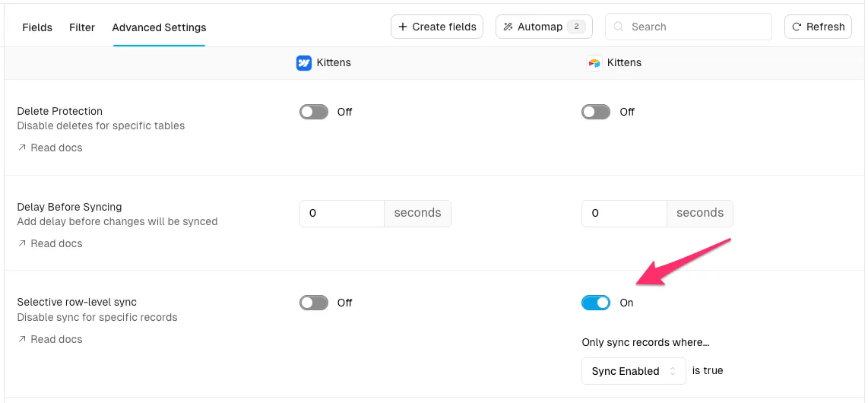Click the Automap count badge showing 2
This screenshot has width=868, height=403.
(x=576, y=27)
